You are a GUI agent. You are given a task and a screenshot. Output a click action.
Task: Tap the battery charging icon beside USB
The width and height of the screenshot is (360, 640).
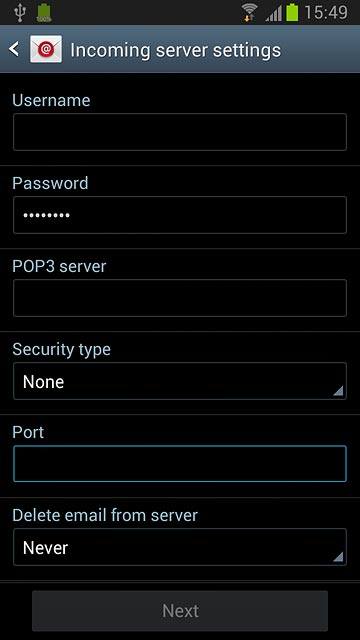click(x=44, y=13)
